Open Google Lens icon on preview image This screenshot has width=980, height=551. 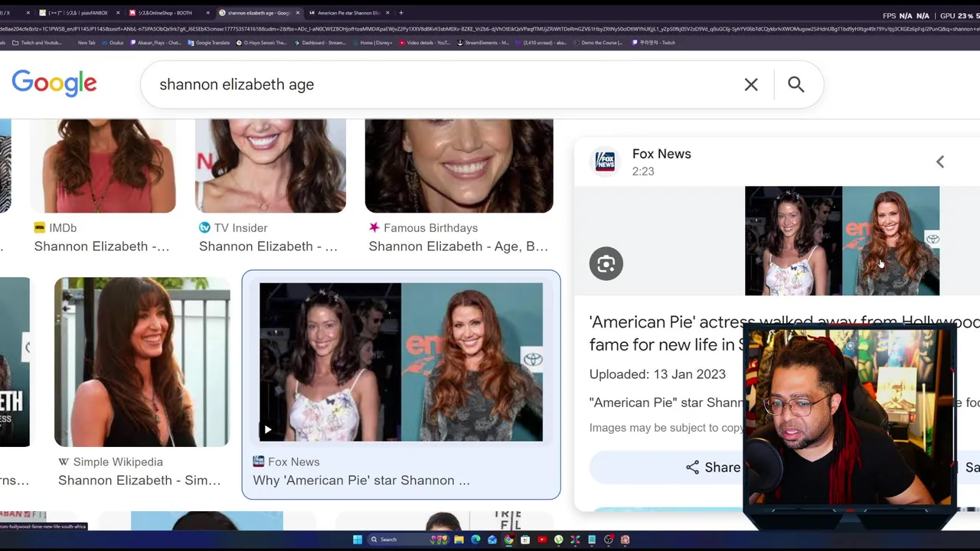(x=606, y=264)
